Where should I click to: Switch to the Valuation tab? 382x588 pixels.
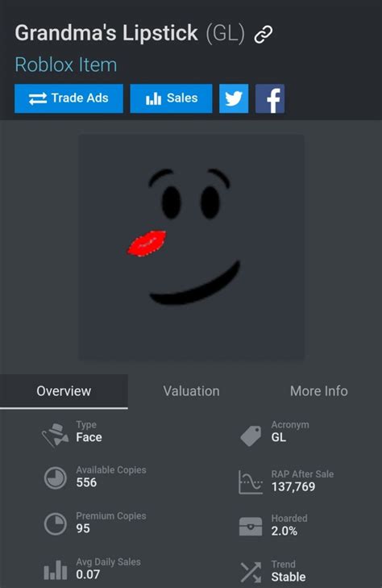coord(191,391)
